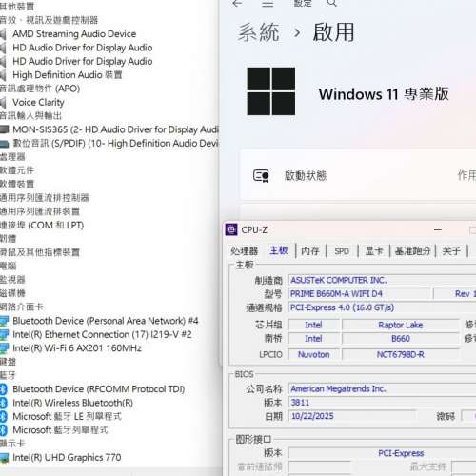This screenshot has width=476, height=476.
Task: Open the SPD tab in CPU-Z
Action: point(342,251)
